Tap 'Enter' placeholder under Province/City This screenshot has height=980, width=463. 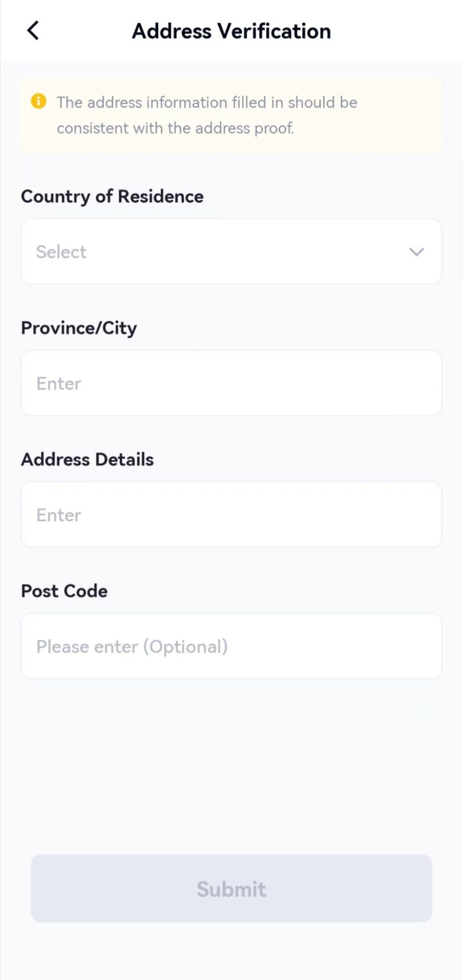pos(59,383)
